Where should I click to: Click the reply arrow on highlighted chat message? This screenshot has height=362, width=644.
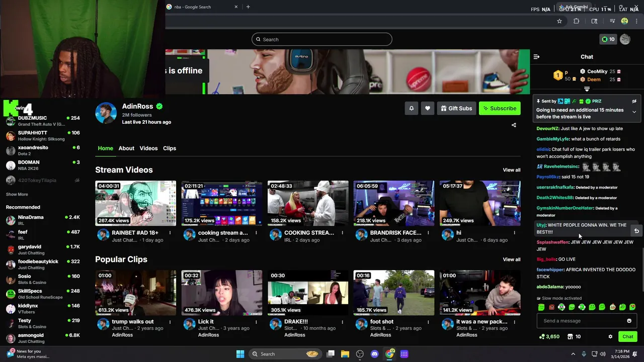pyautogui.click(x=636, y=231)
